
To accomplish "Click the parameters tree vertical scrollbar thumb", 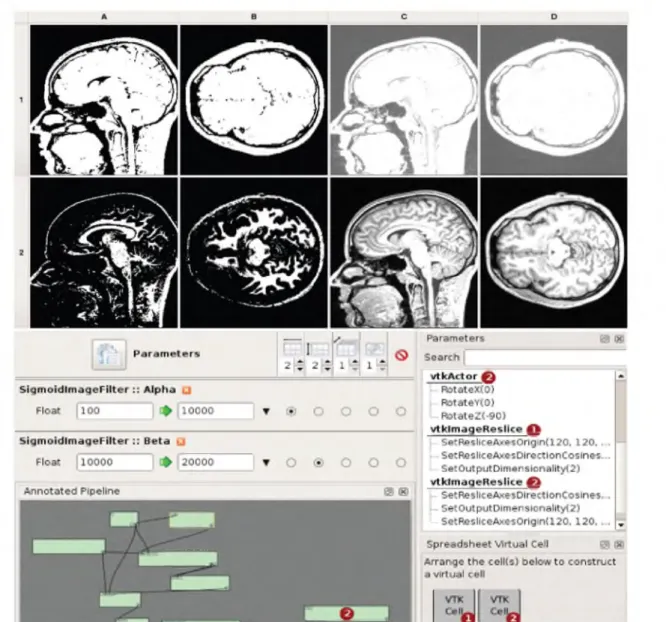I will click(x=621, y=411).
